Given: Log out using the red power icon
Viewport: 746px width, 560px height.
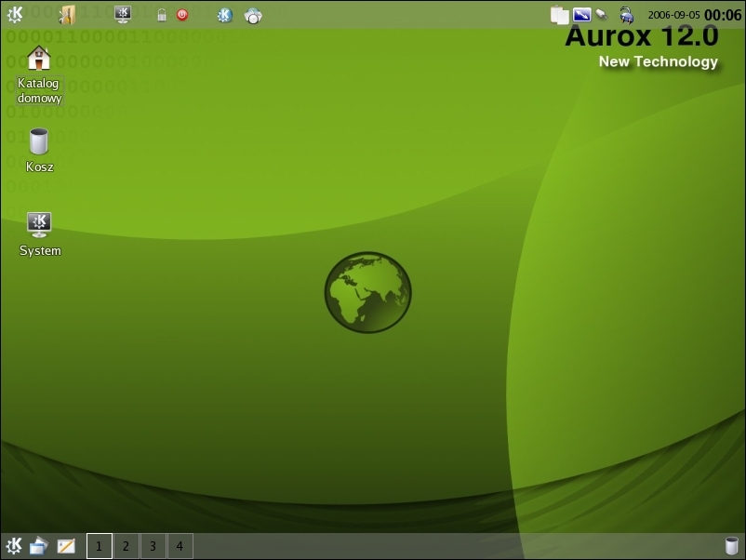Looking at the screenshot, I should coord(182,14).
